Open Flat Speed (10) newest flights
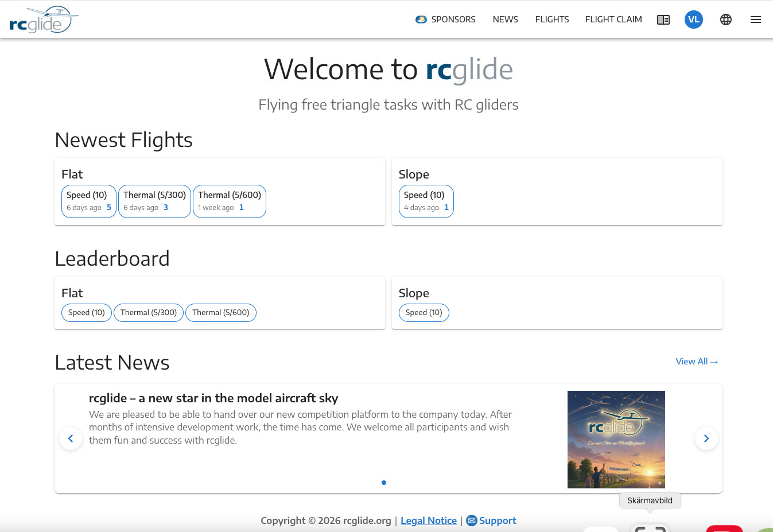 (89, 201)
